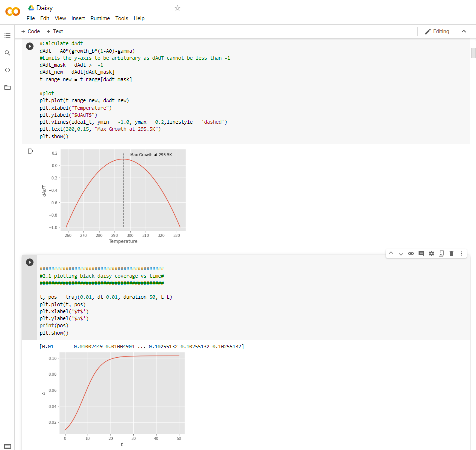Click the 'plt.xlabel("Temperature")' line
476x450 pixels.
pyautogui.click(x=76, y=108)
